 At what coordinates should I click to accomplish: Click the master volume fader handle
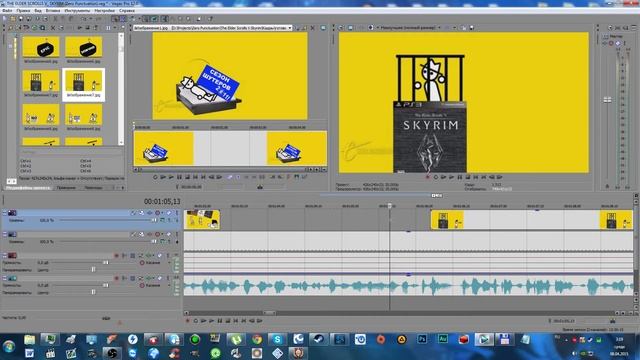coord(607,100)
